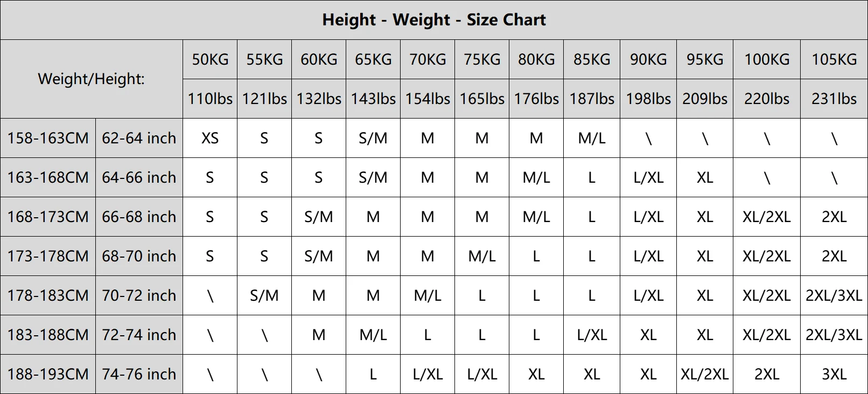The image size is (868, 394).
Task: Click the Weight/Height: header cell
Action: coord(91,79)
